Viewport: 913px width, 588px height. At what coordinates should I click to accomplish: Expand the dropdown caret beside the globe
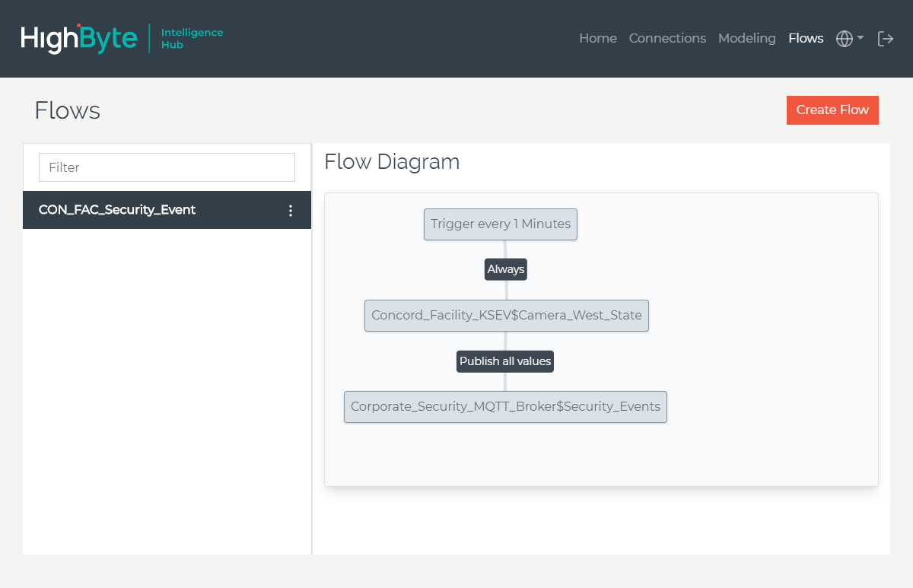861,38
